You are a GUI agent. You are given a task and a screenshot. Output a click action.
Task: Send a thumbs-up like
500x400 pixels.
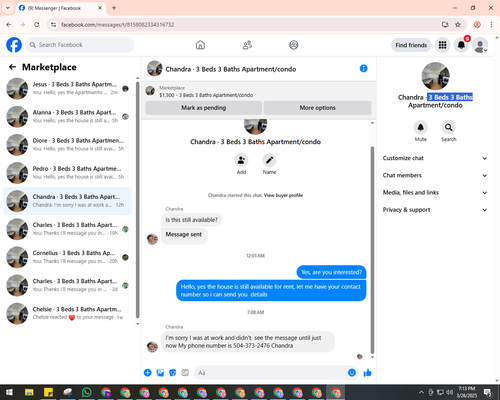pos(367,373)
